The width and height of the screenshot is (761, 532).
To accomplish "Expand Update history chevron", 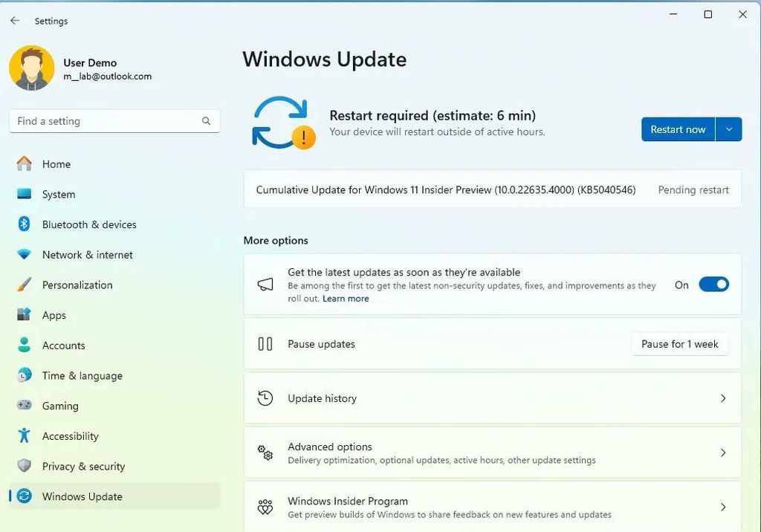I will (x=722, y=398).
